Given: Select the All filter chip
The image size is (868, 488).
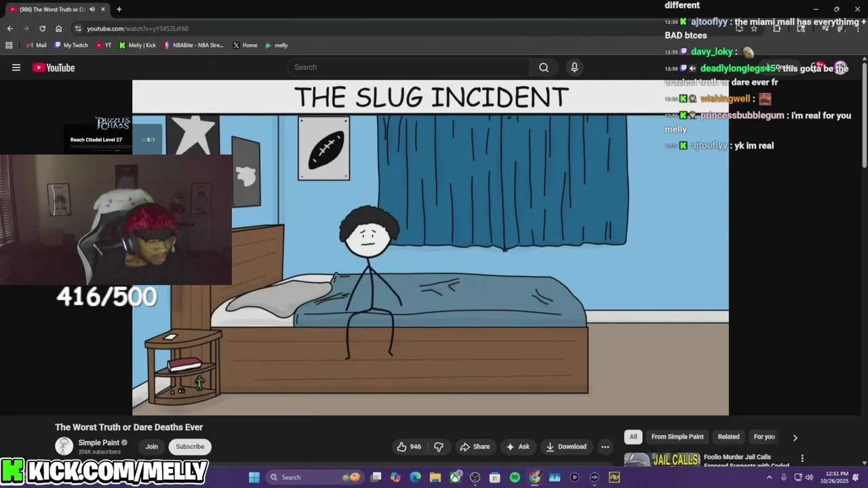Looking at the screenshot, I should 633,436.
